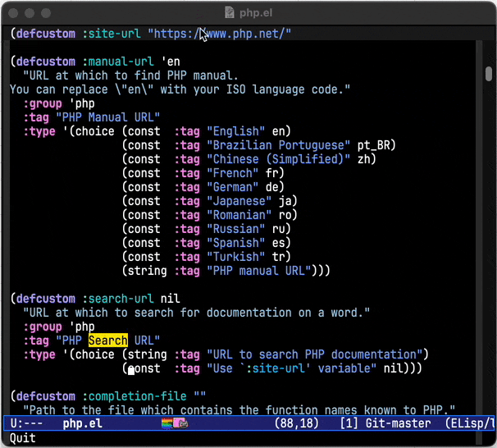Viewport: 497px width, 448px height.
Task: Click the "French" tag string
Action: point(233,173)
